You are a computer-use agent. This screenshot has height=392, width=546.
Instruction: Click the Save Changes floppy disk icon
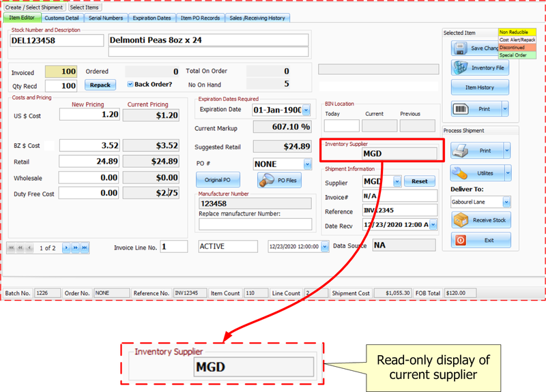(x=459, y=48)
